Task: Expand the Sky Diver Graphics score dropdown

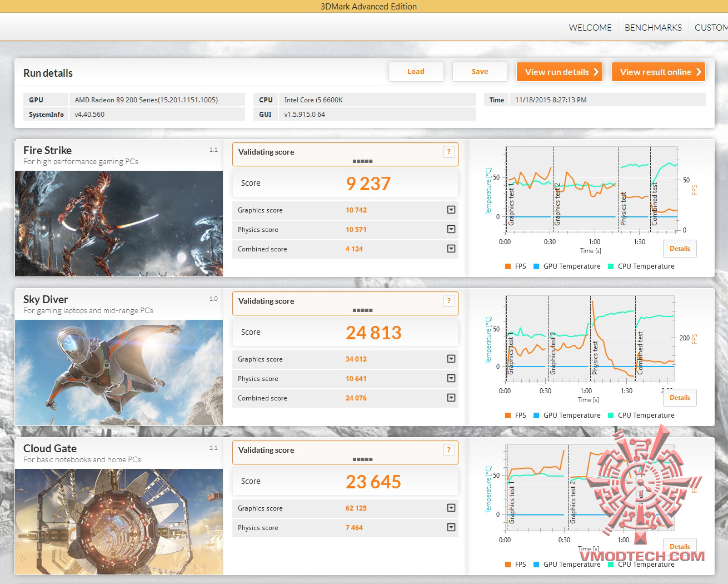Action: click(451, 359)
